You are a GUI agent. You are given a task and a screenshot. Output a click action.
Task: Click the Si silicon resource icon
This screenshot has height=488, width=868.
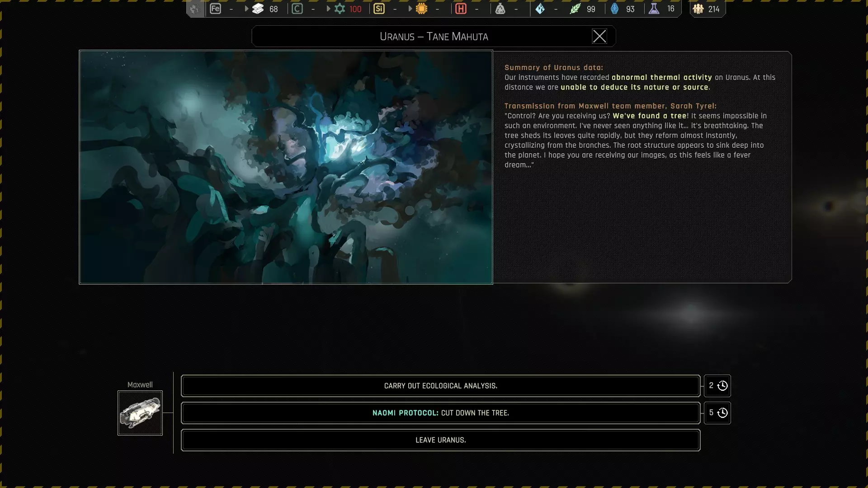[379, 9]
